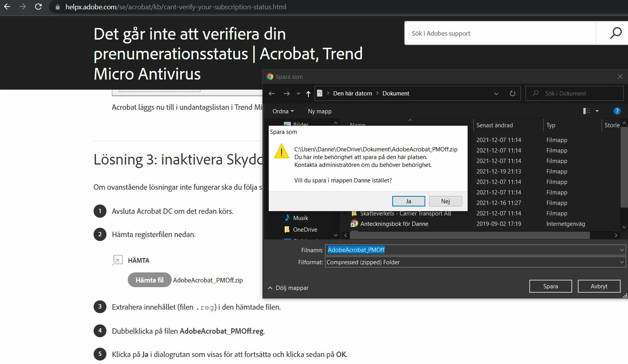
Task: Click the Sök i Dokument search field
Action: tap(575, 94)
